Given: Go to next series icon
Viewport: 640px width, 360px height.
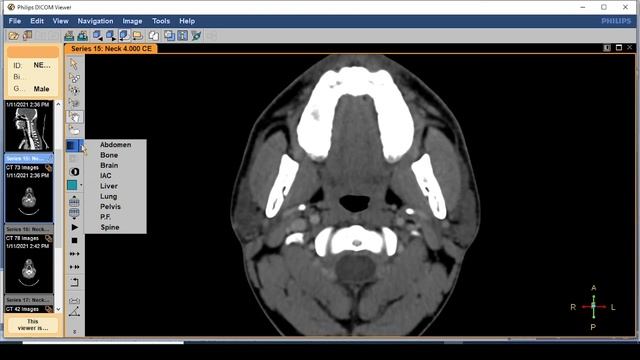Looking at the screenshot, I should (x=111, y=36).
